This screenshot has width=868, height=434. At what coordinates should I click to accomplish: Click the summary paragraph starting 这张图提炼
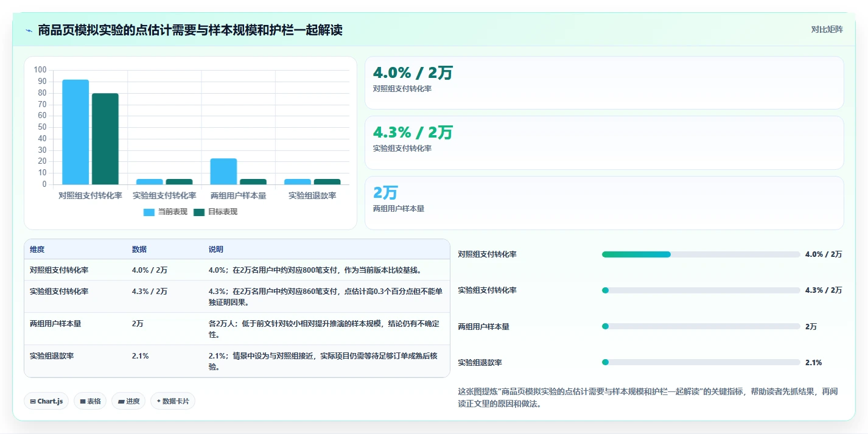pyautogui.click(x=648, y=397)
